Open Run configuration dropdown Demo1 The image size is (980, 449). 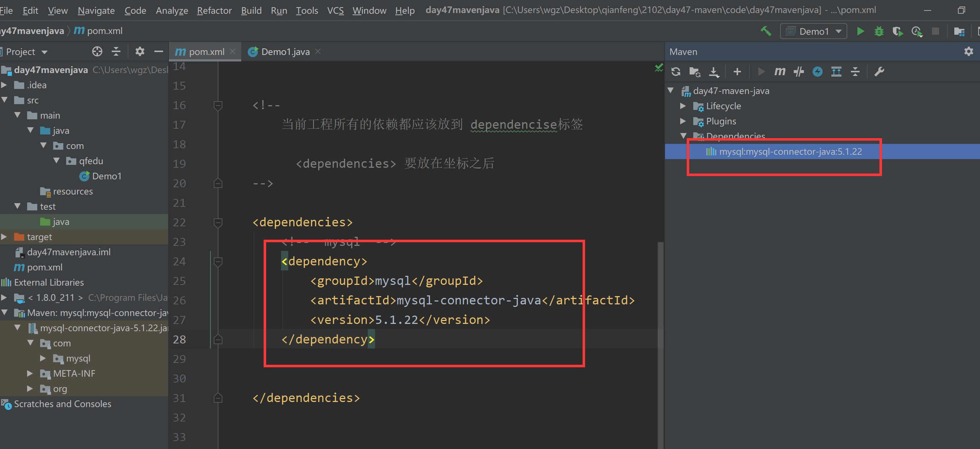pyautogui.click(x=813, y=31)
